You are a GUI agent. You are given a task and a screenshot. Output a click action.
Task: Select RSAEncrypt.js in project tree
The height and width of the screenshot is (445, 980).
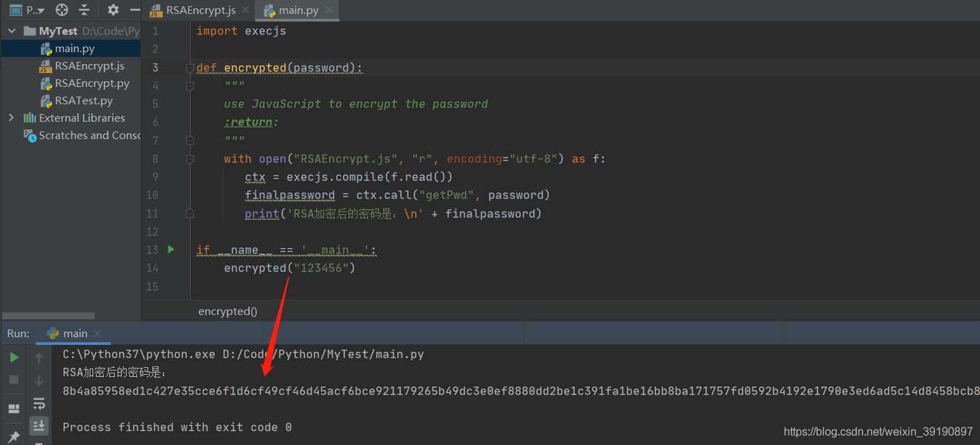pos(70,66)
